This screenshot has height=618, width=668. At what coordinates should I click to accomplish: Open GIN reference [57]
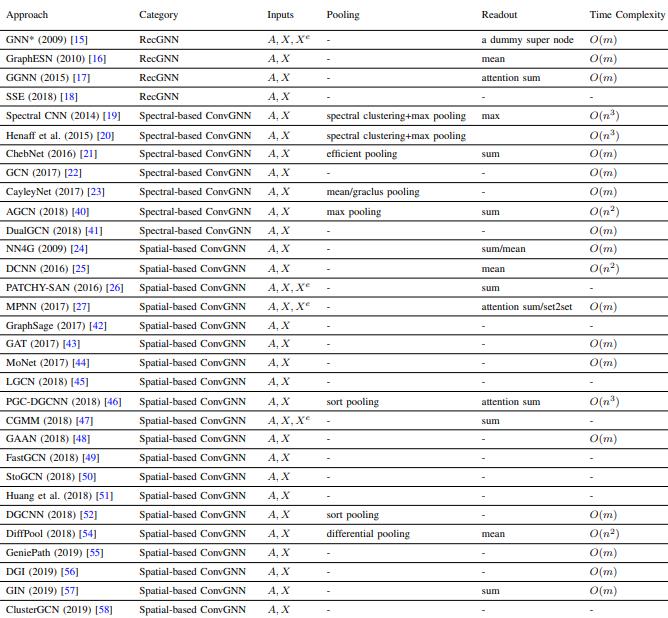pyautogui.click(x=70, y=591)
